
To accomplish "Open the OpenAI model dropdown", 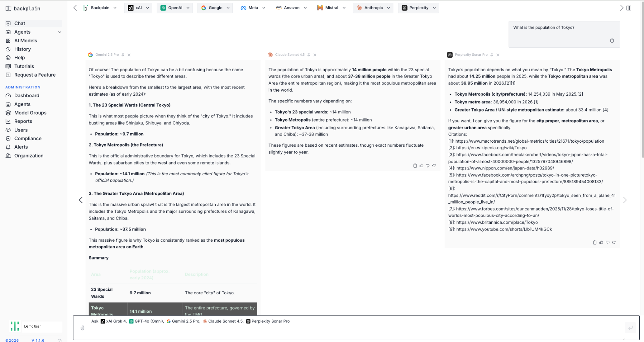I will pos(175,8).
